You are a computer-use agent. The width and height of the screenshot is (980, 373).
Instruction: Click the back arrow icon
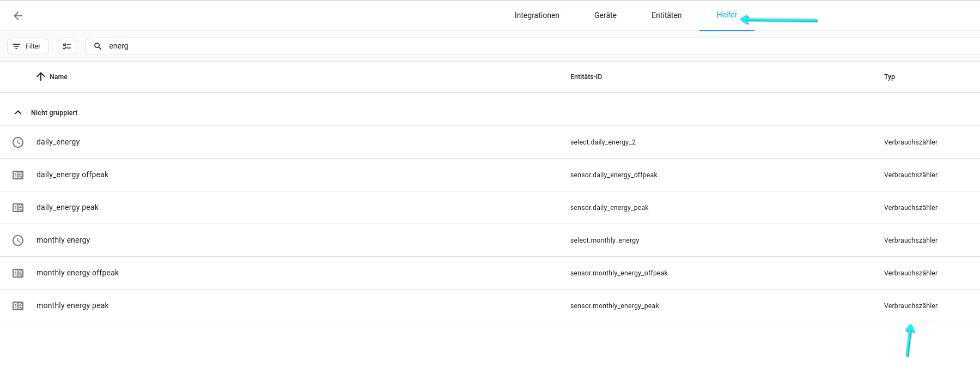click(x=18, y=16)
